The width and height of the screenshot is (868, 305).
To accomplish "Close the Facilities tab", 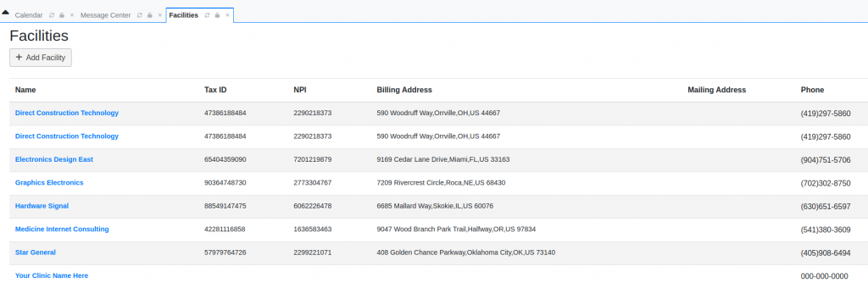I will coord(227,15).
